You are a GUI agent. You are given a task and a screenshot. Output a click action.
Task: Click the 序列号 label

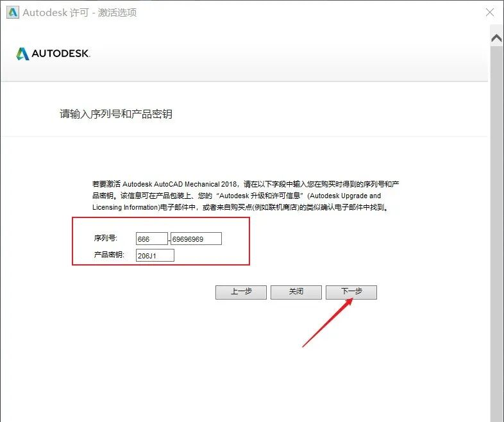click(105, 238)
